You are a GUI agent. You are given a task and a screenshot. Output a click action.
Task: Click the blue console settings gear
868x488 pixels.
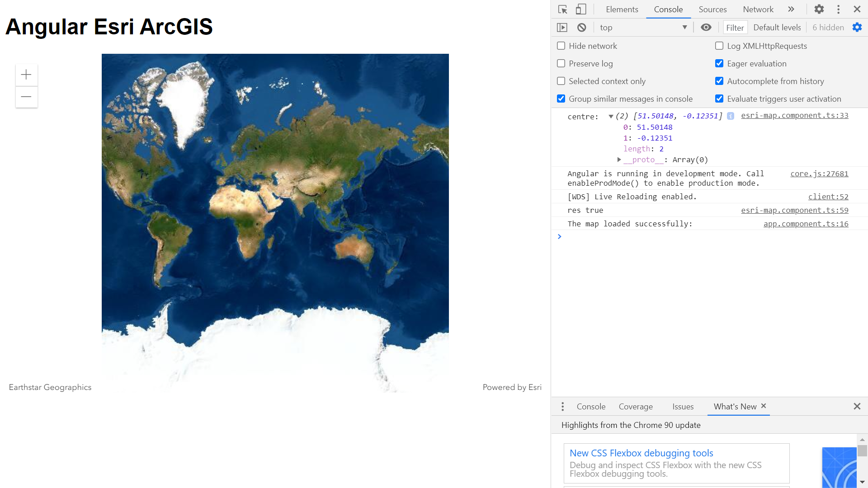point(857,28)
